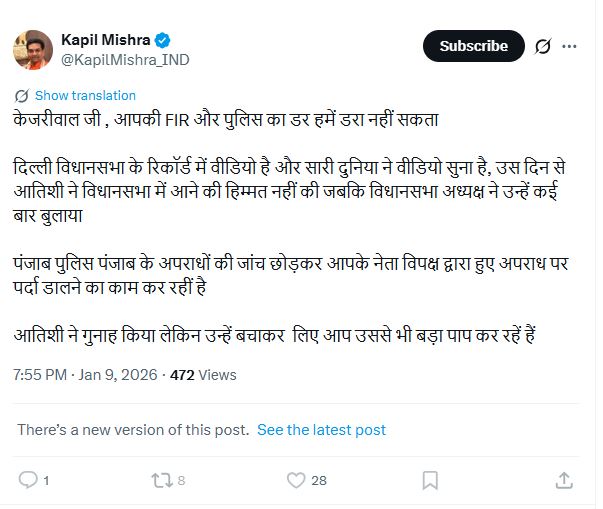Share the post via the upload arrow icon
603x509 pixels.
pyautogui.click(x=564, y=480)
